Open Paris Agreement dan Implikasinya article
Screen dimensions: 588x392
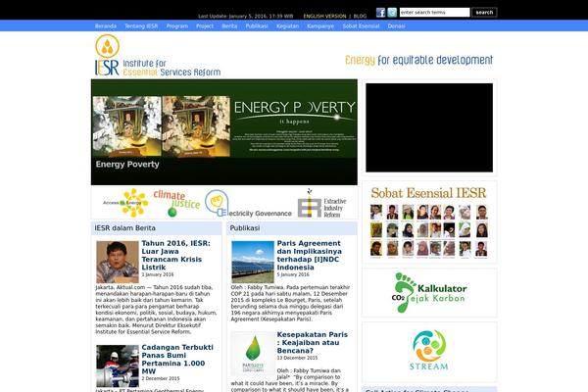pos(310,255)
